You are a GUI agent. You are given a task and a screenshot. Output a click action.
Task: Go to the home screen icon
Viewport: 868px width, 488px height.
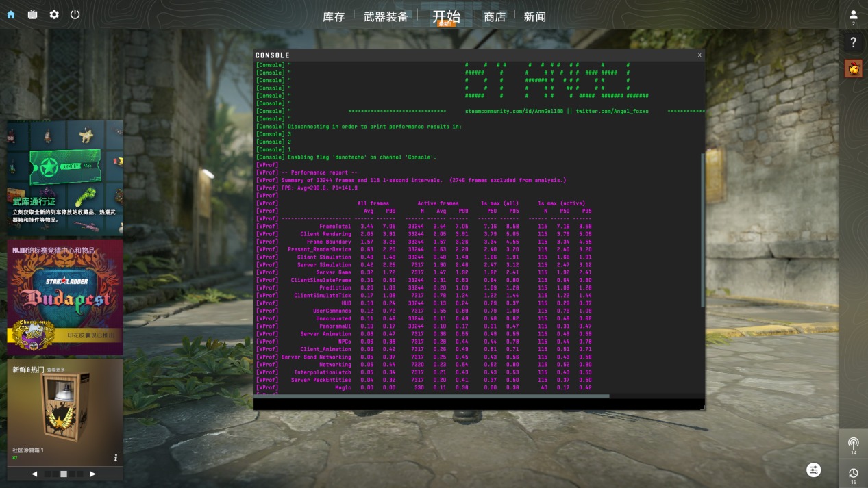click(11, 14)
